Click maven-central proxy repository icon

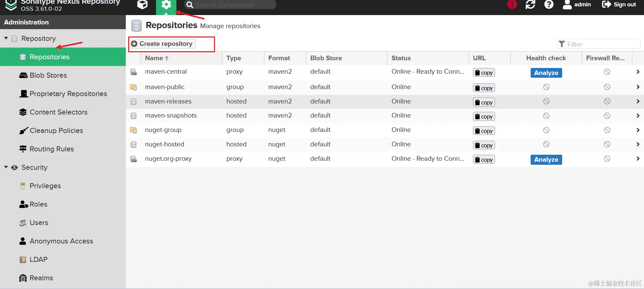click(x=133, y=72)
